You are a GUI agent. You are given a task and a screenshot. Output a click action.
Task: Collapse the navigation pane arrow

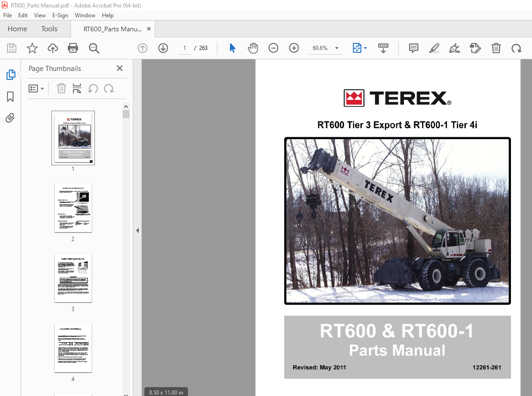(x=137, y=231)
